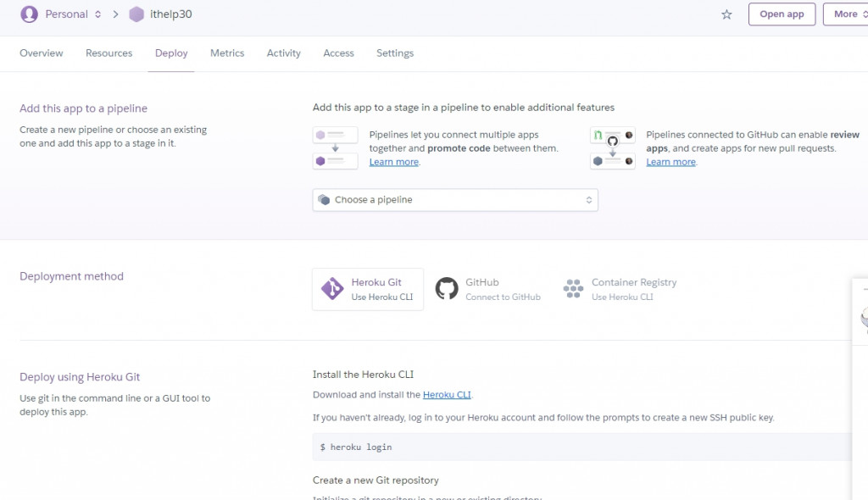Click the Heroku Git deployment icon

tap(332, 288)
